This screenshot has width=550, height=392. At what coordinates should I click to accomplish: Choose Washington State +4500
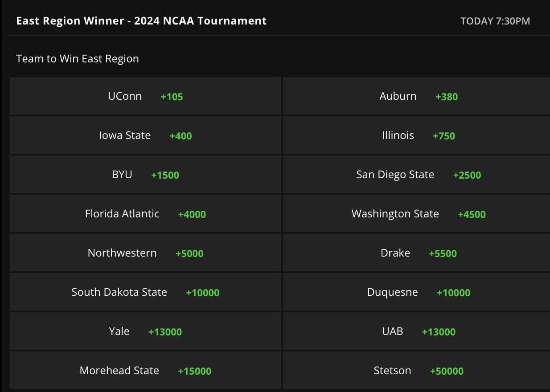pos(416,214)
